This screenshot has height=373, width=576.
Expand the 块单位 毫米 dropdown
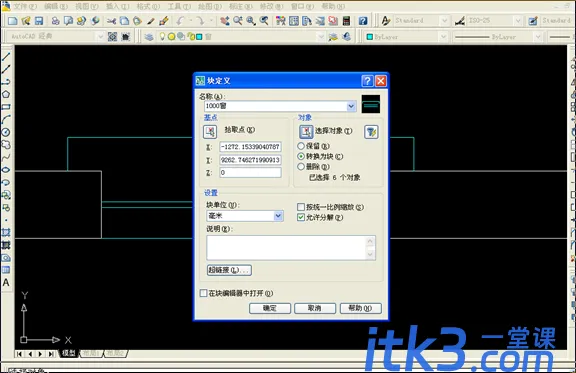pyautogui.click(x=278, y=216)
